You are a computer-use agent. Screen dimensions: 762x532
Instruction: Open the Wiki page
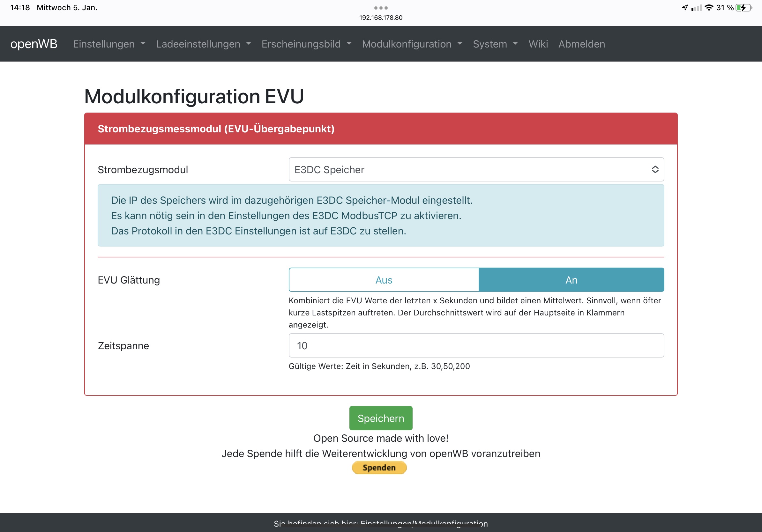538,44
